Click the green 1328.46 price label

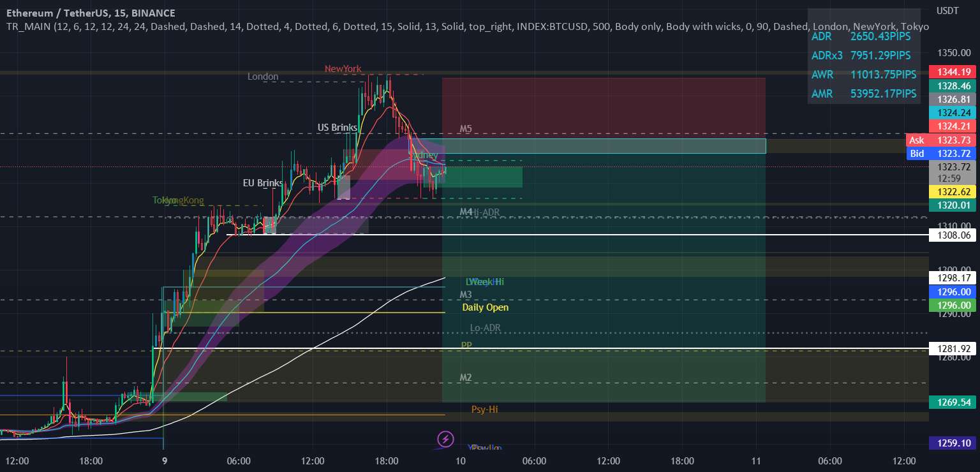(953, 85)
